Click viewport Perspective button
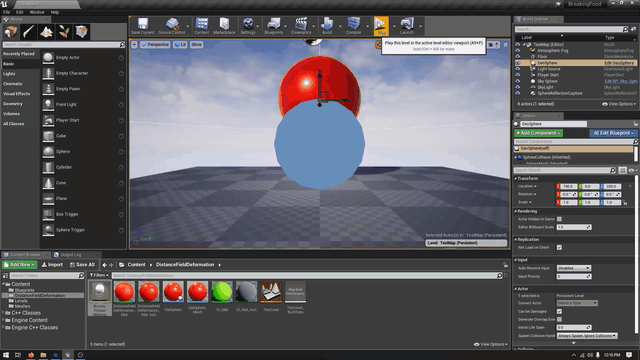The width and height of the screenshot is (640, 360). (155, 44)
